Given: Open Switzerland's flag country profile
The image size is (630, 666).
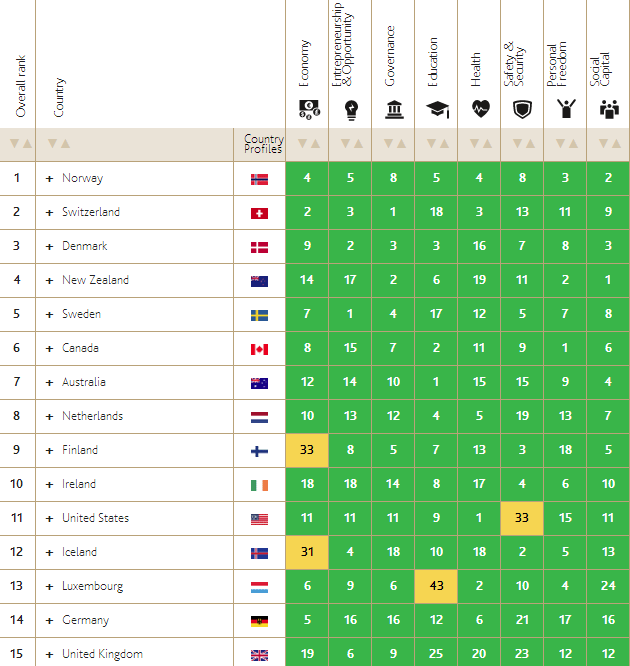Looking at the screenshot, I should 259,213.
